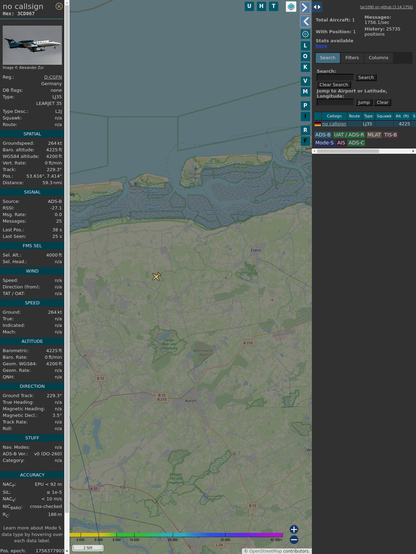Sort table by Route column header

(x=354, y=116)
